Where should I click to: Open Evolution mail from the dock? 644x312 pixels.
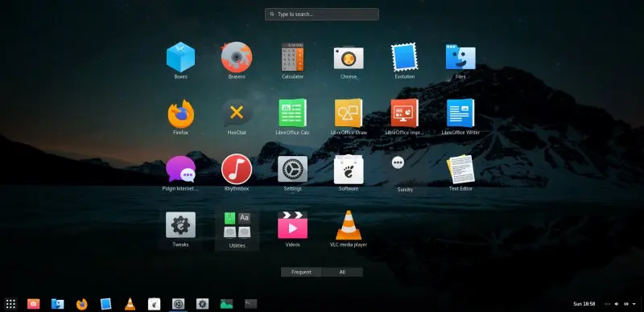pyautogui.click(x=106, y=304)
